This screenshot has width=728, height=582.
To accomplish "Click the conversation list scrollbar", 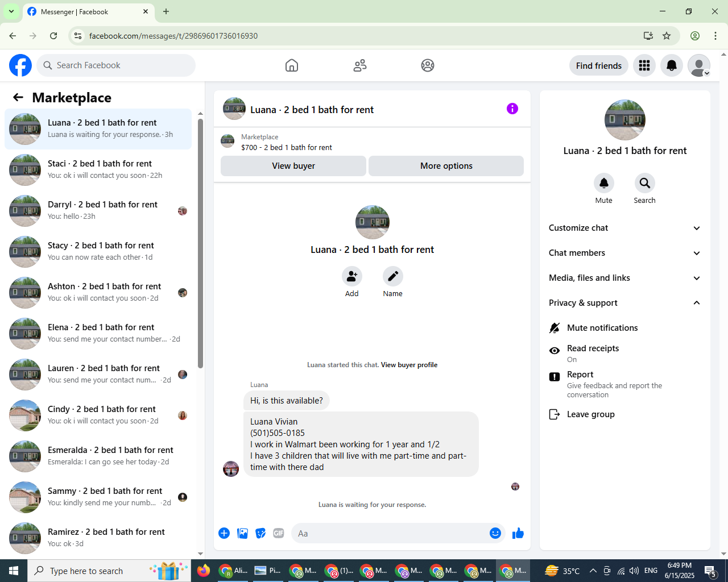I will coord(200,243).
